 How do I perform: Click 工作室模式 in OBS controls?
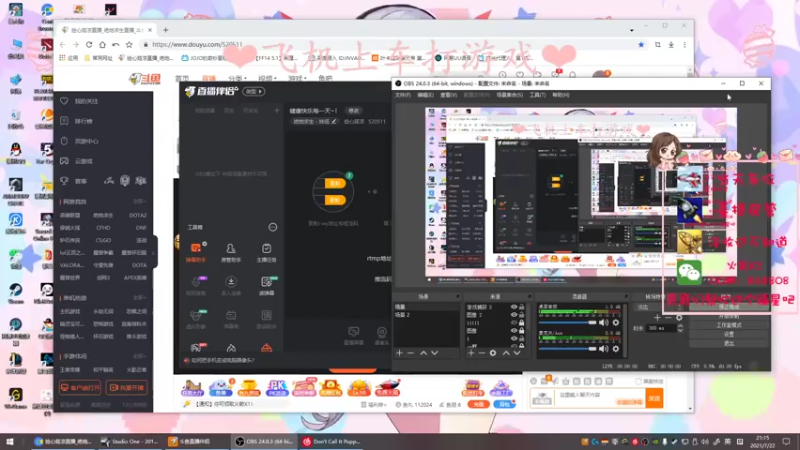pyautogui.click(x=729, y=325)
